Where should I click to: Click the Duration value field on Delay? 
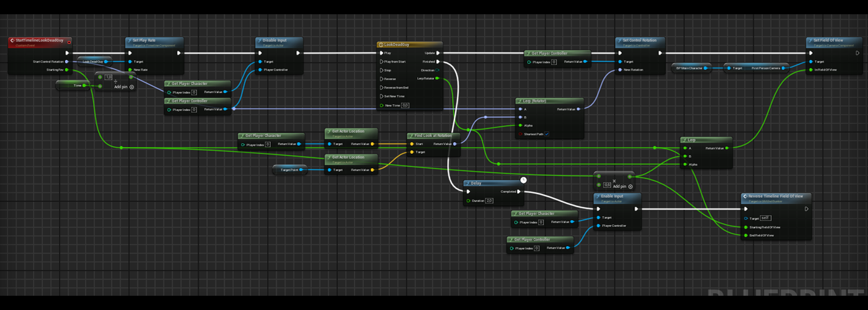(x=489, y=201)
